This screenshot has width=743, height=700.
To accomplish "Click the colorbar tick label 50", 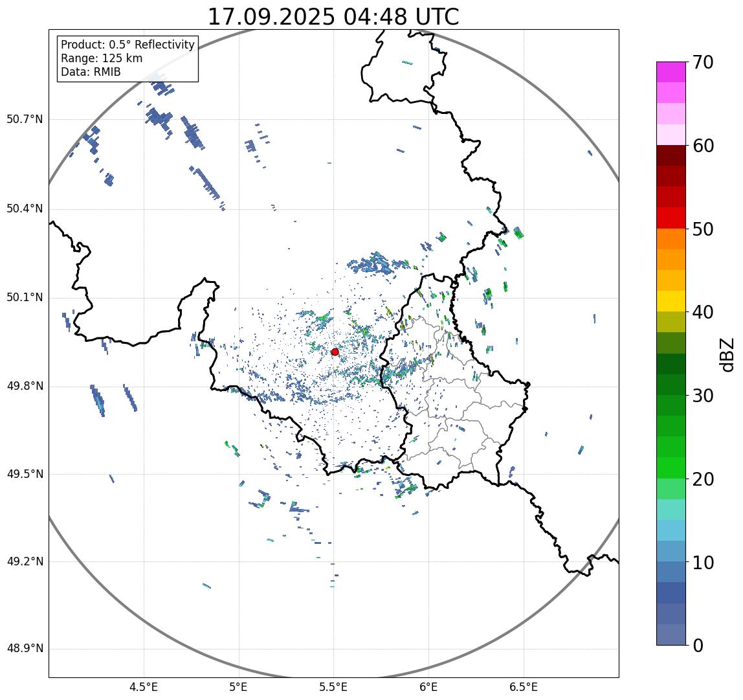I will [703, 229].
